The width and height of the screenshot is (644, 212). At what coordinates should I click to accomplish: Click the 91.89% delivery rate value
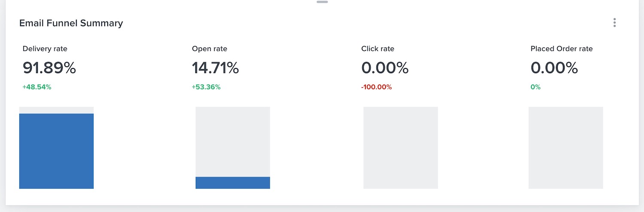(x=49, y=68)
